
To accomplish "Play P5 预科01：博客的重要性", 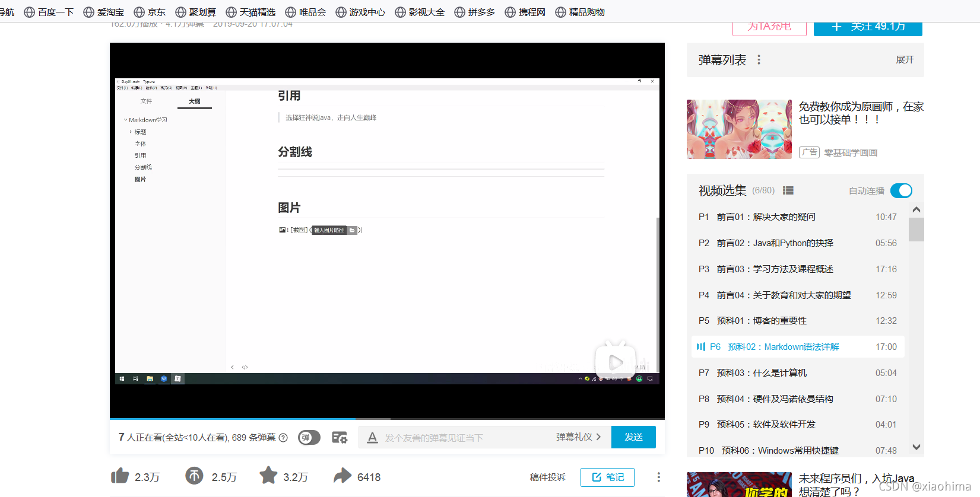I will point(798,321).
